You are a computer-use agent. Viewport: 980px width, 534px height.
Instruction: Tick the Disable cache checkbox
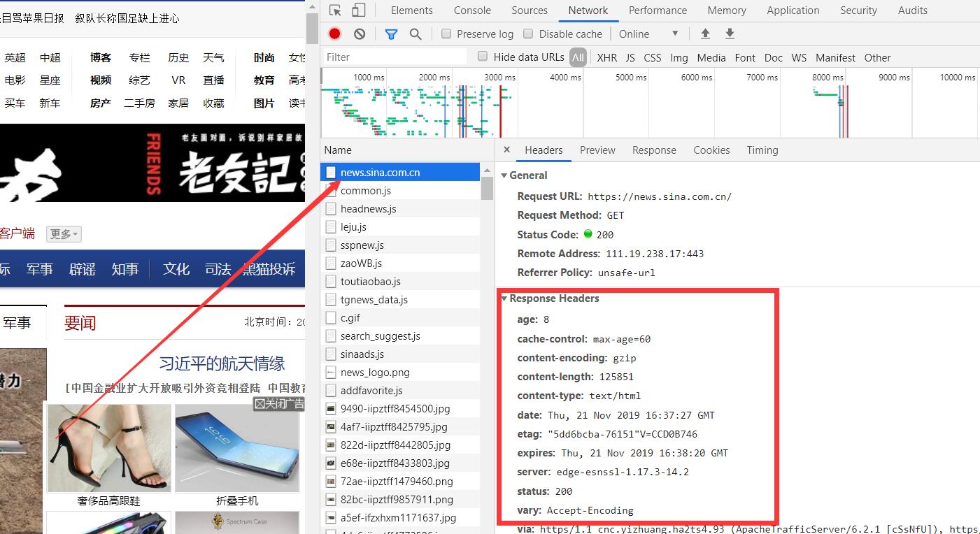pos(528,34)
